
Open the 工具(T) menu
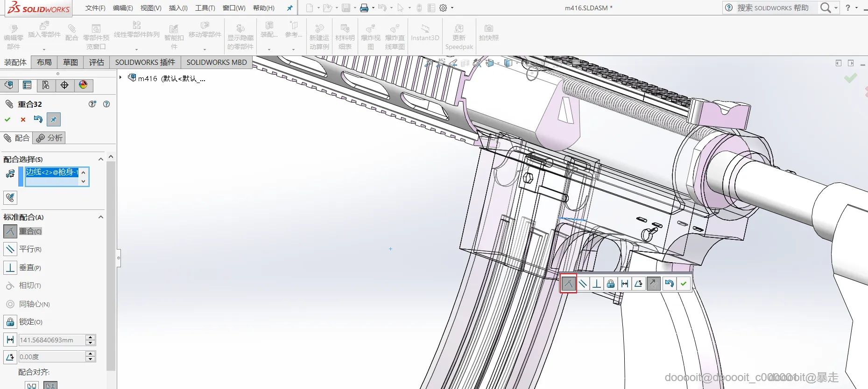tap(205, 8)
